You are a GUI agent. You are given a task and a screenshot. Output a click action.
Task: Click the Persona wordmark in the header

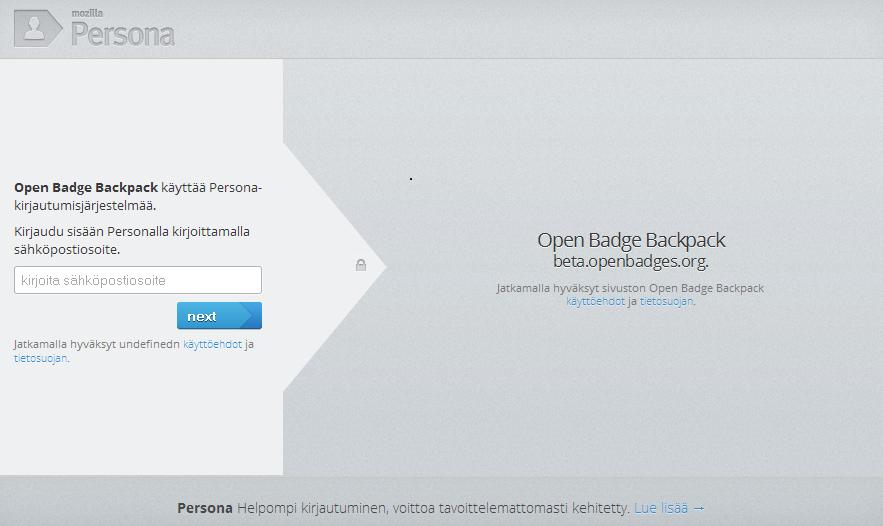(x=123, y=33)
